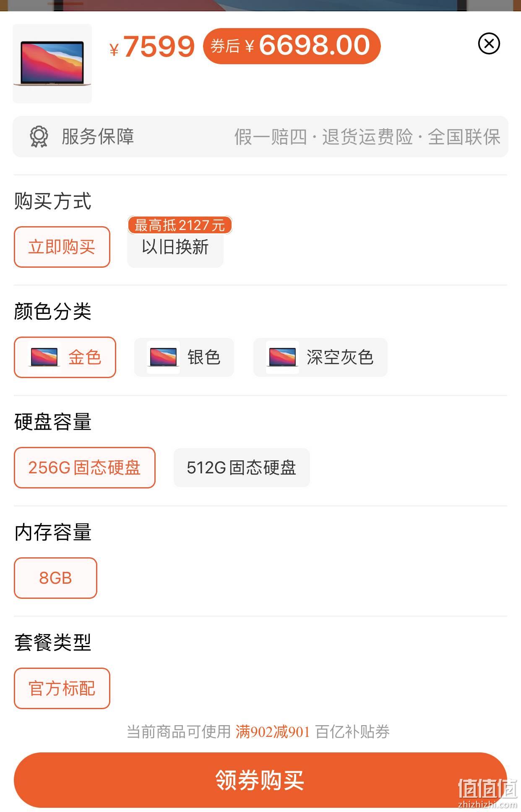
Task: Open the 服务保障 details row
Action: click(260, 137)
